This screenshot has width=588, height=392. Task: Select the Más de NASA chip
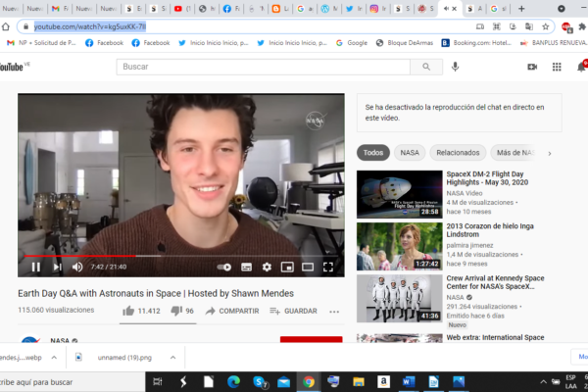click(514, 153)
